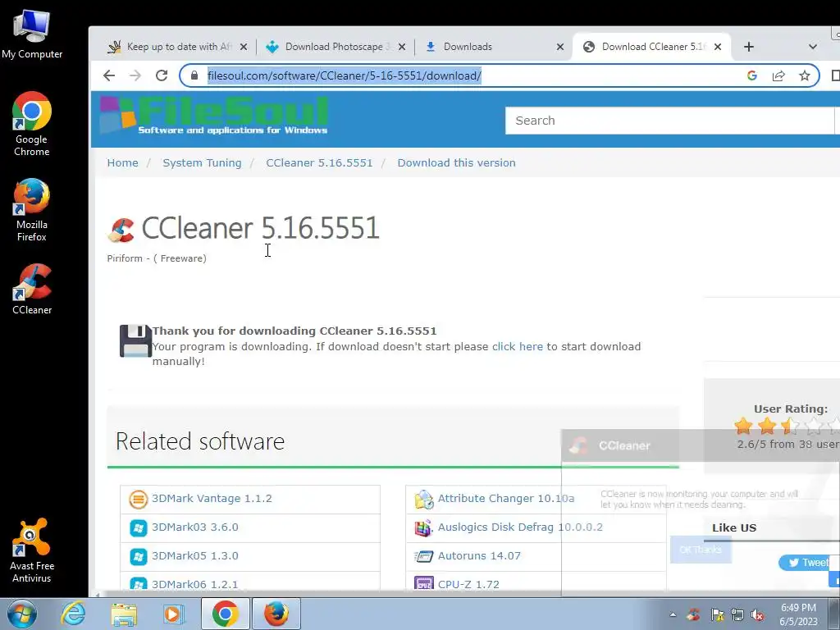Open CPU-Z 1.72 link
Viewport: 840px width, 630px height.
pyautogui.click(x=468, y=584)
